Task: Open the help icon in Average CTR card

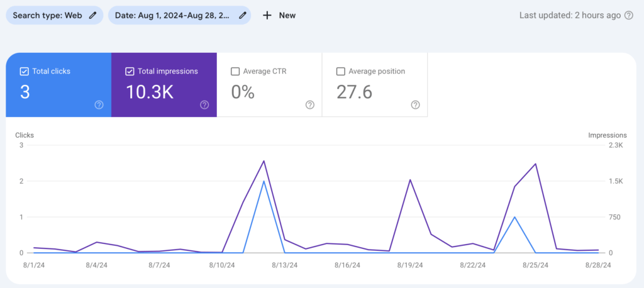Action: pos(309,105)
